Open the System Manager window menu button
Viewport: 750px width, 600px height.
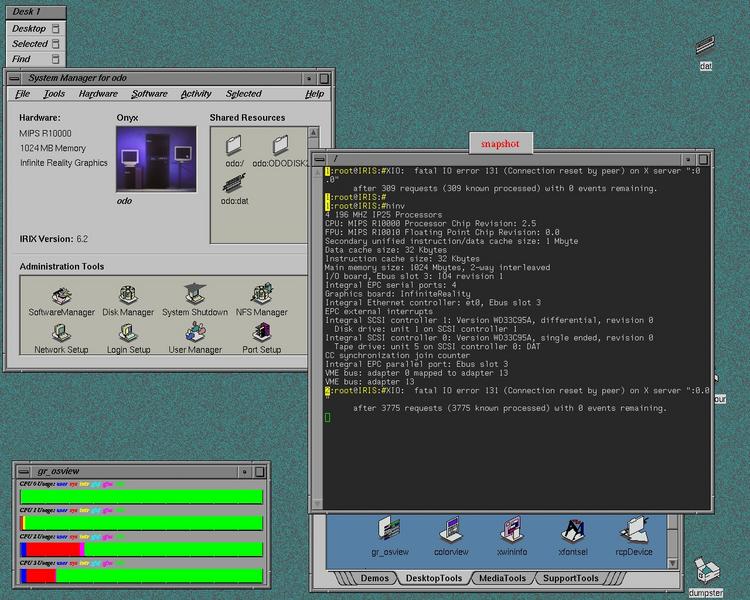pos(14,78)
